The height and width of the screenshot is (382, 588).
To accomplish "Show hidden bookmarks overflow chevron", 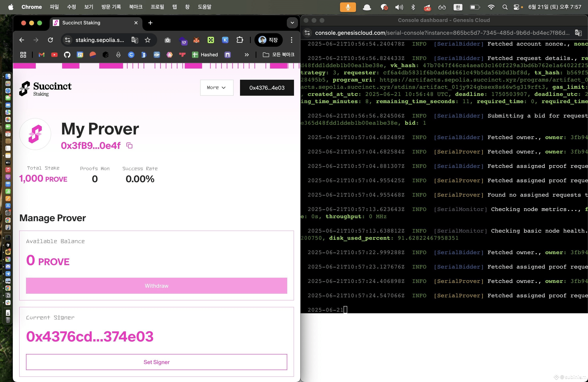I will (x=247, y=55).
